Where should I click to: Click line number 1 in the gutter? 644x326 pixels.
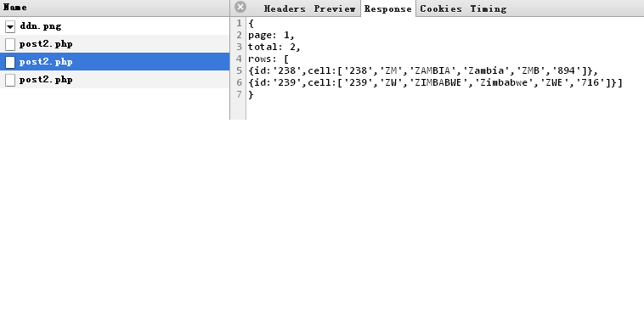(x=239, y=23)
